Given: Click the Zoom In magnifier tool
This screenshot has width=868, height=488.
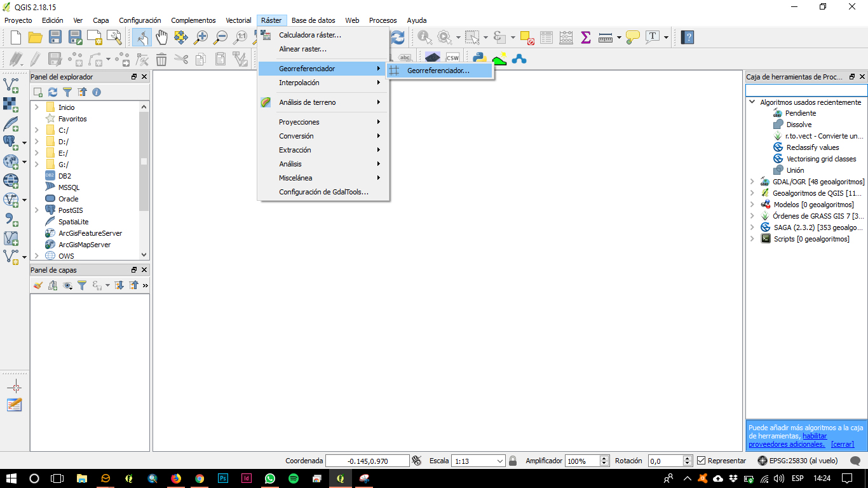Looking at the screenshot, I should coord(201,37).
